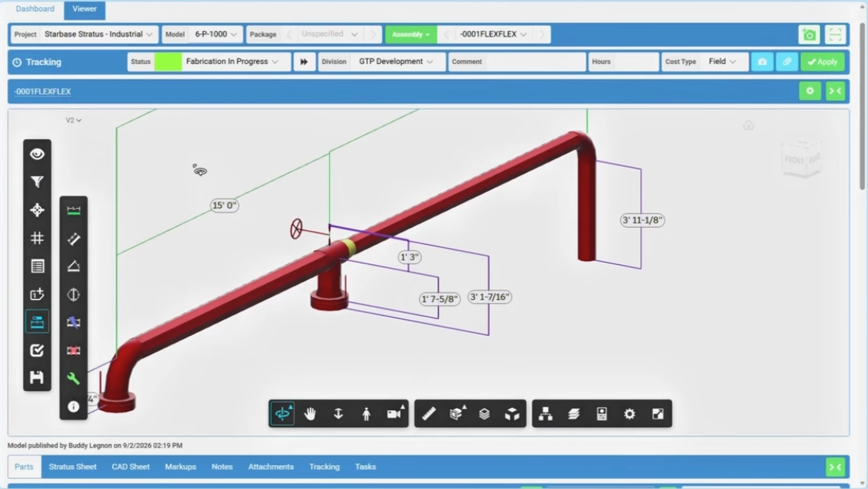Switch to the CAD Sheet tab

(131, 467)
